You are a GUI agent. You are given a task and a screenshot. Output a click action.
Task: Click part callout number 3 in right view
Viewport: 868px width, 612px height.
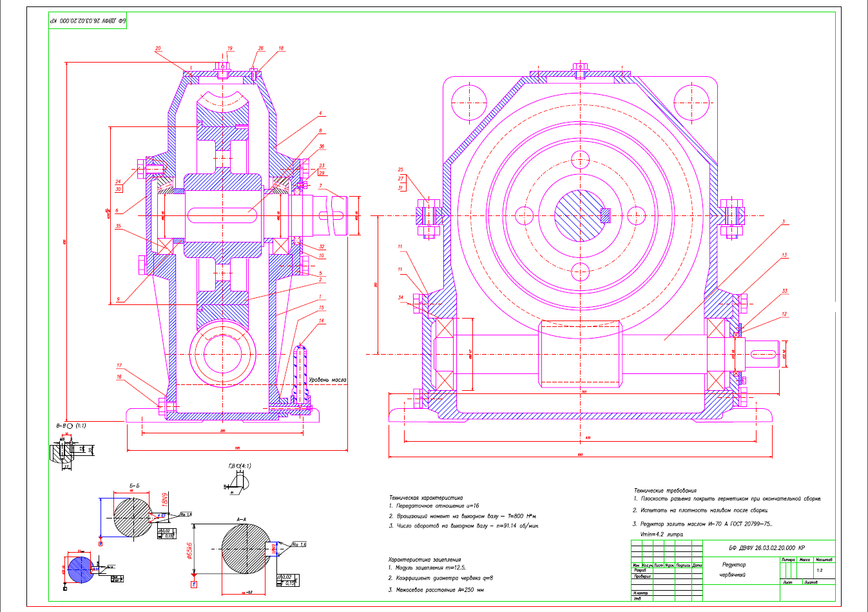click(784, 222)
